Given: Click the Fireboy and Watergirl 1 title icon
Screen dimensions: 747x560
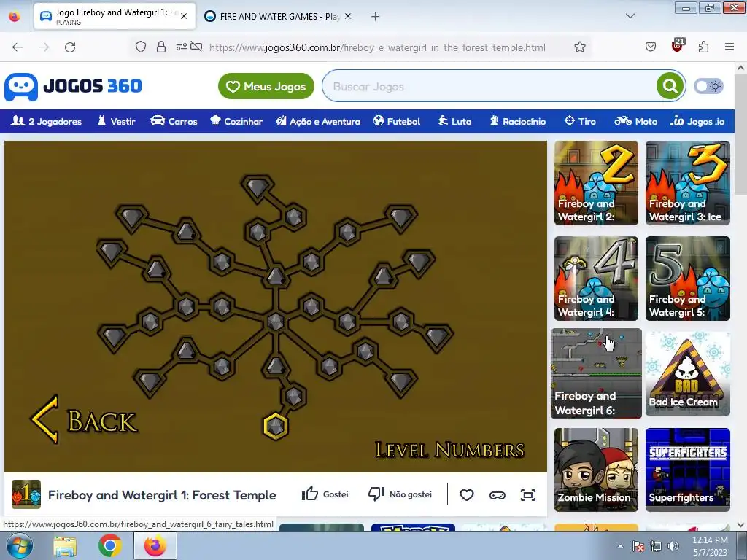Looking at the screenshot, I should (26, 495).
